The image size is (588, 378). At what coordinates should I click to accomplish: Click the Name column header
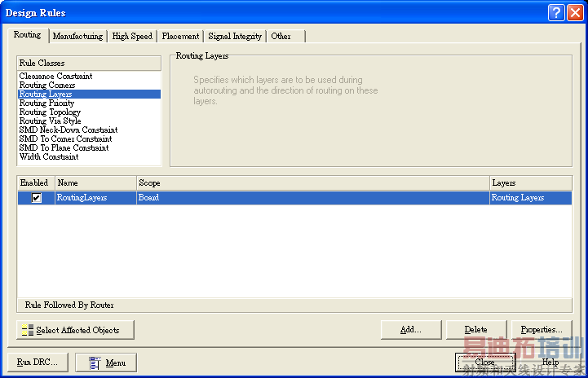[95, 182]
